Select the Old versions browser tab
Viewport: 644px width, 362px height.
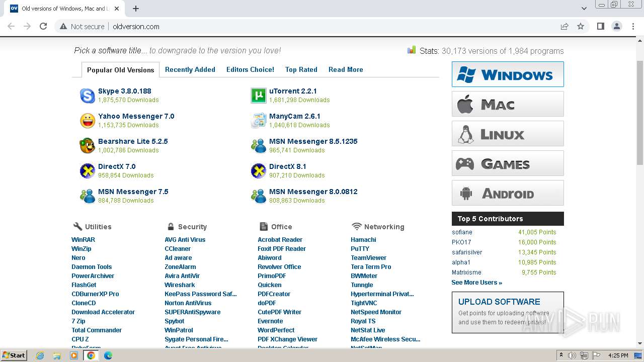[x=65, y=9]
